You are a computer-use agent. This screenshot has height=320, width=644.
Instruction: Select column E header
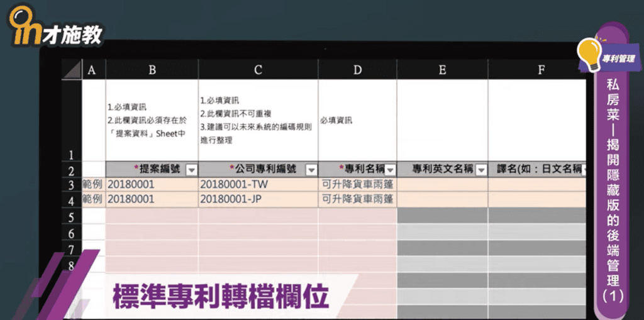pyautogui.click(x=442, y=70)
